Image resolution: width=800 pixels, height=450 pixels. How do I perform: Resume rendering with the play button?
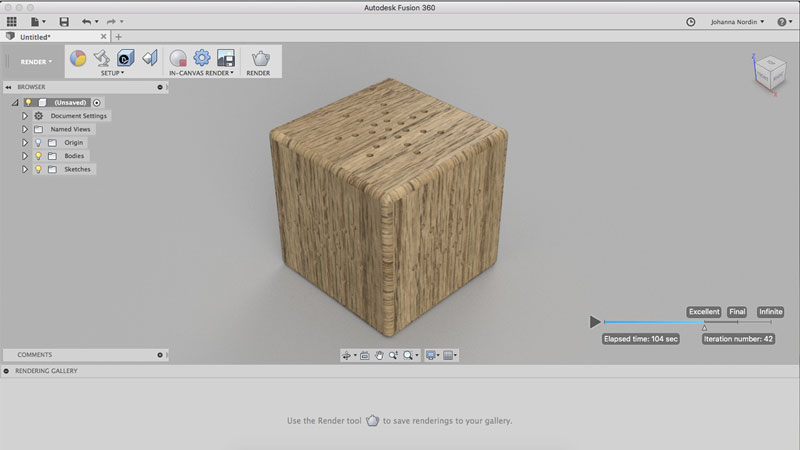(x=595, y=322)
